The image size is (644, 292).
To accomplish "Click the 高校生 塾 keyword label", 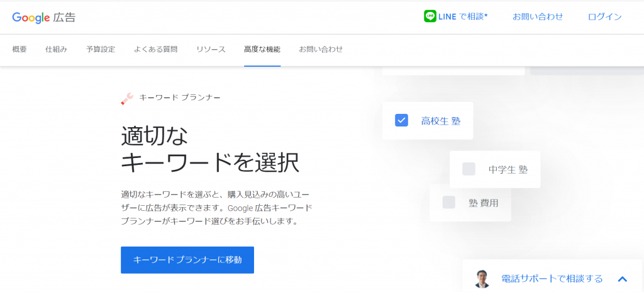I will pos(441,121).
